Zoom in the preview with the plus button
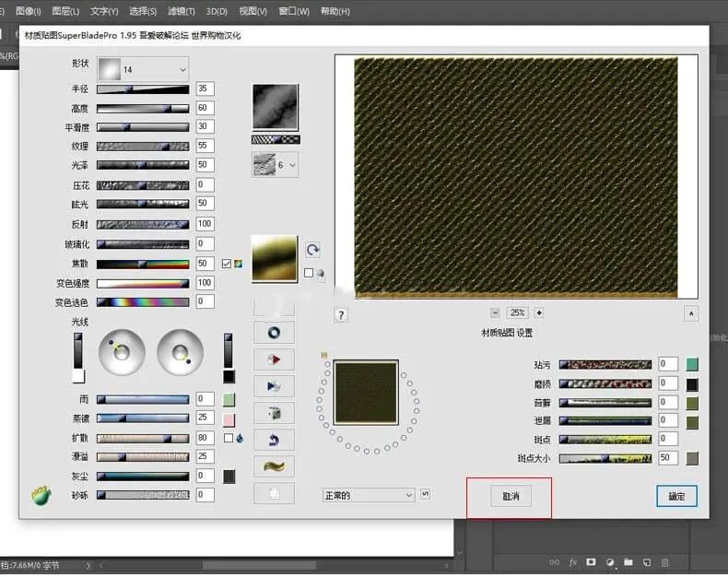Screen dimensions: 728x577 [x=539, y=312]
